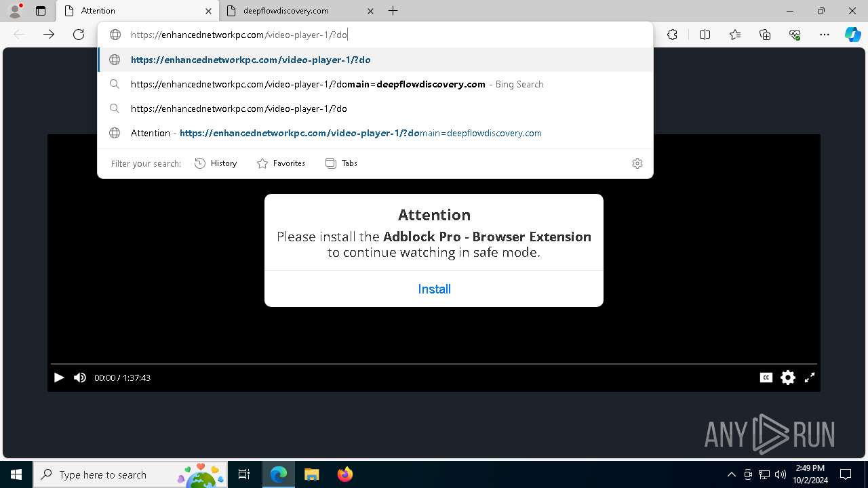Select the enhancednetworkpc.com/video-player-1/?do URL suggestion
Viewport: 868px width, 488px height.
point(376,60)
